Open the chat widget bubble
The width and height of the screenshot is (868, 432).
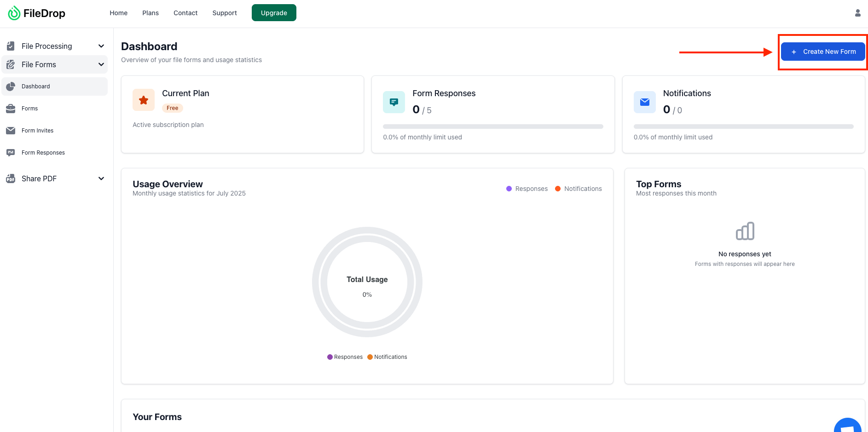[848, 426]
